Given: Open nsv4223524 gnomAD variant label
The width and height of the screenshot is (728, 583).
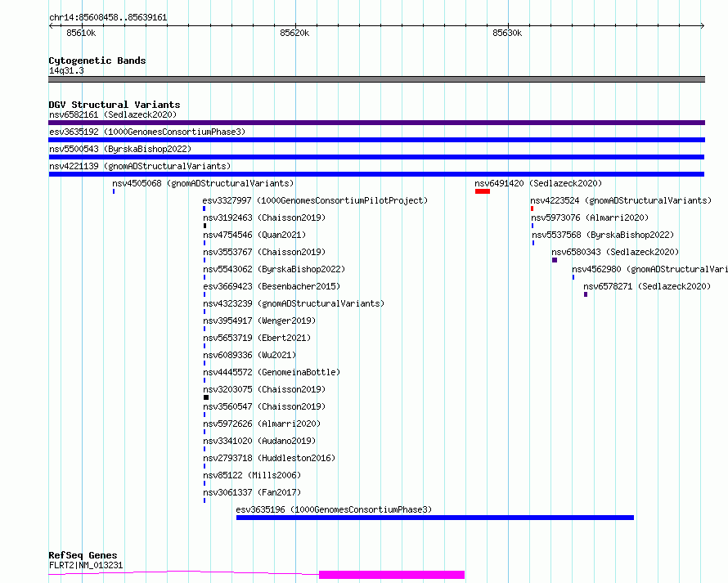Looking at the screenshot, I should 621,200.
